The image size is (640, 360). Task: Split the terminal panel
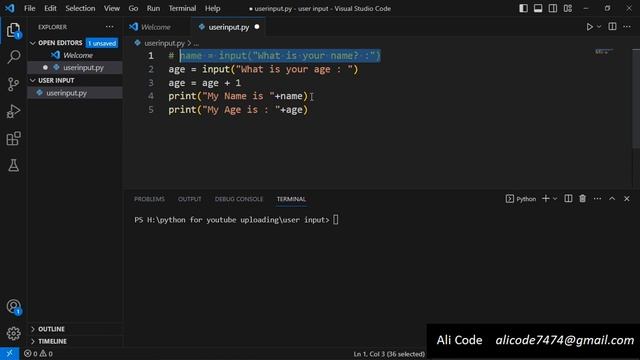point(568,199)
